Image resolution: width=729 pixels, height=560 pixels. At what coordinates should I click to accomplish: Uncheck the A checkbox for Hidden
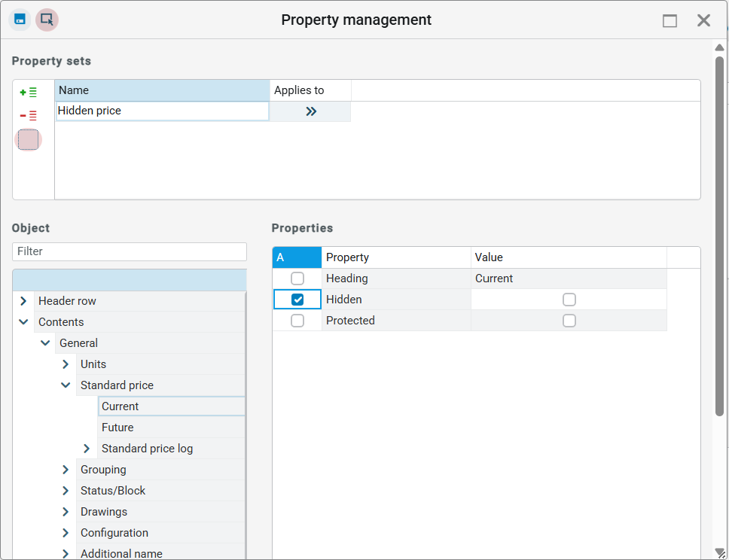(x=297, y=300)
